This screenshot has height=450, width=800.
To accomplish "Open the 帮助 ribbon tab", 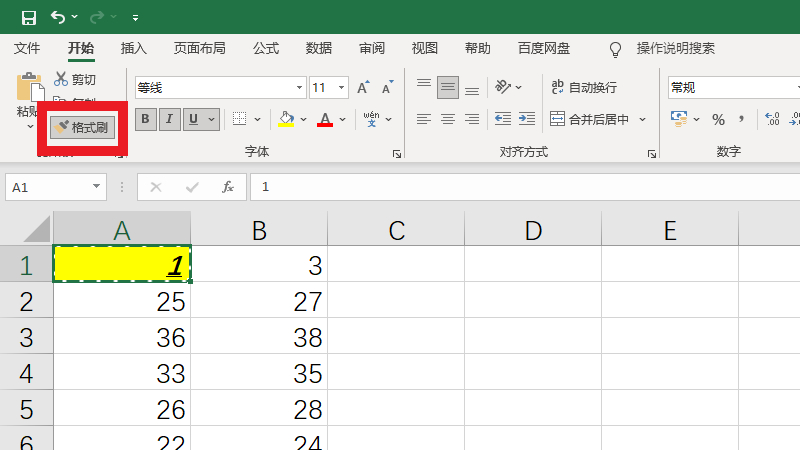I will (x=478, y=48).
